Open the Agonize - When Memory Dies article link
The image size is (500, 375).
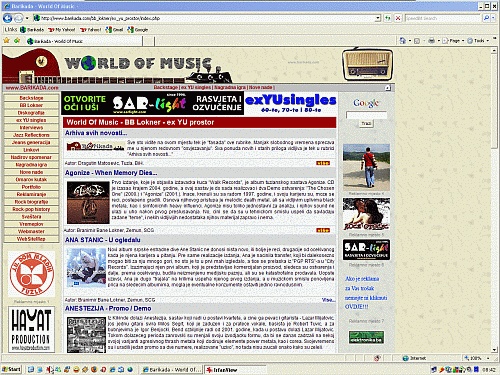point(111,173)
